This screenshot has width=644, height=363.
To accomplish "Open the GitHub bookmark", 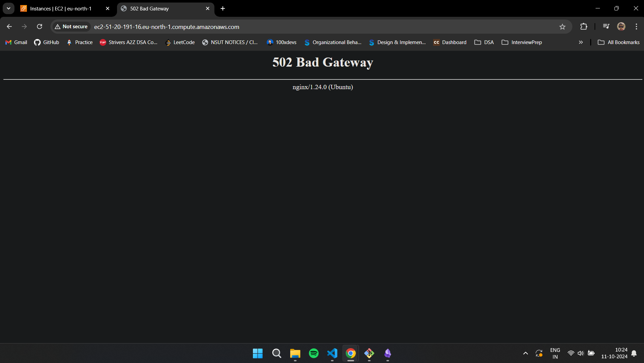I will coord(47,42).
